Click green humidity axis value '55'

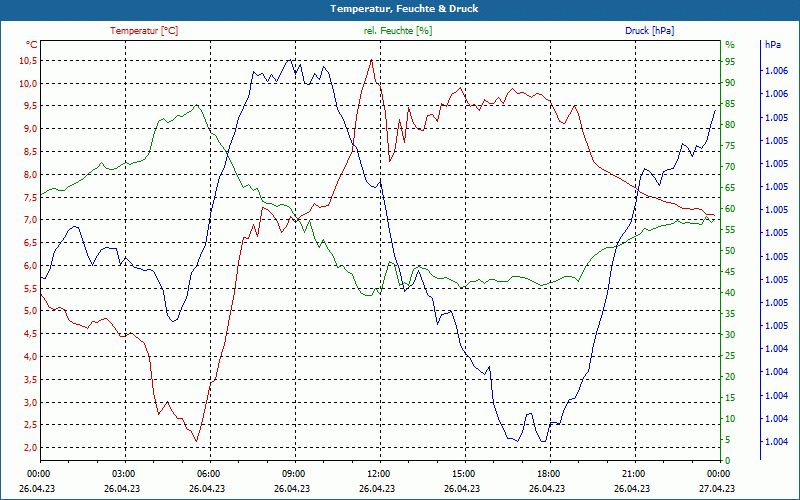point(730,230)
